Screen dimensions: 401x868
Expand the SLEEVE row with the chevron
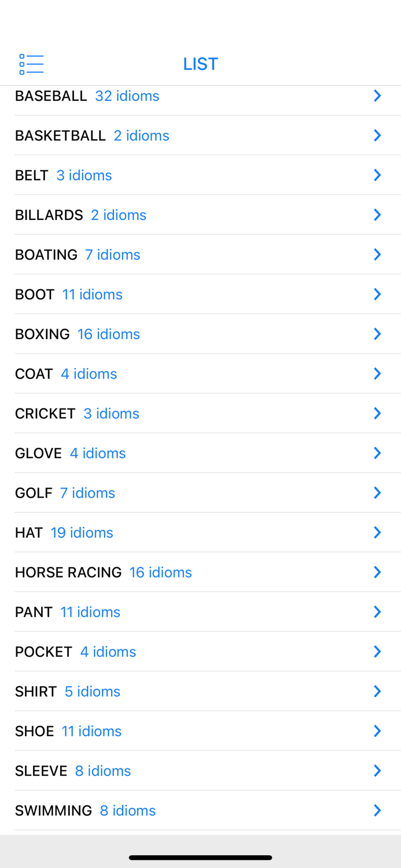[x=378, y=770]
